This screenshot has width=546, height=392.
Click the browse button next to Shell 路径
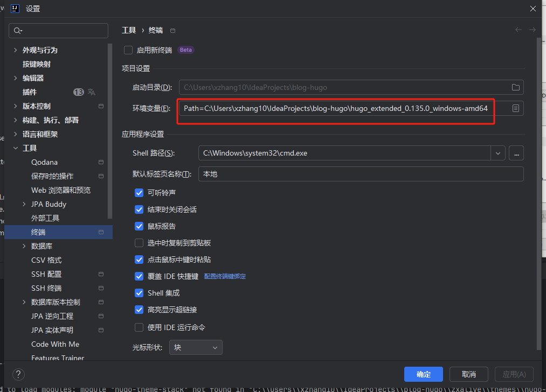(x=516, y=153)
